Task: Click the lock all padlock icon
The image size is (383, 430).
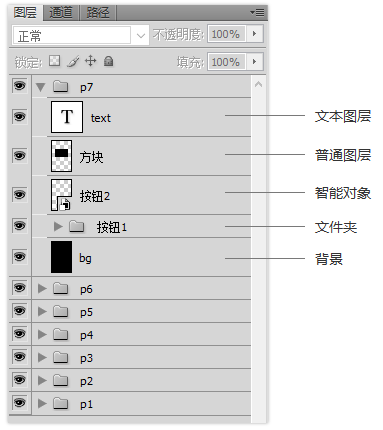Action: (x=108, y=61)
